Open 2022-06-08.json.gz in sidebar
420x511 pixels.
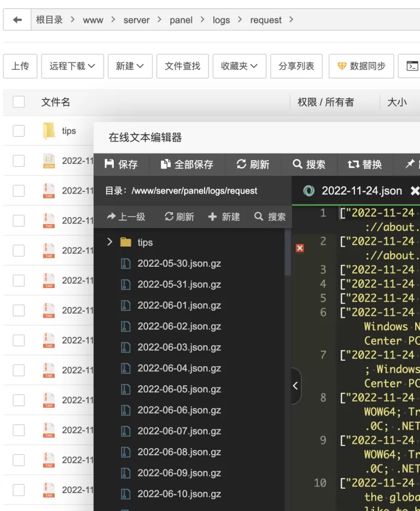click(179, 452)
